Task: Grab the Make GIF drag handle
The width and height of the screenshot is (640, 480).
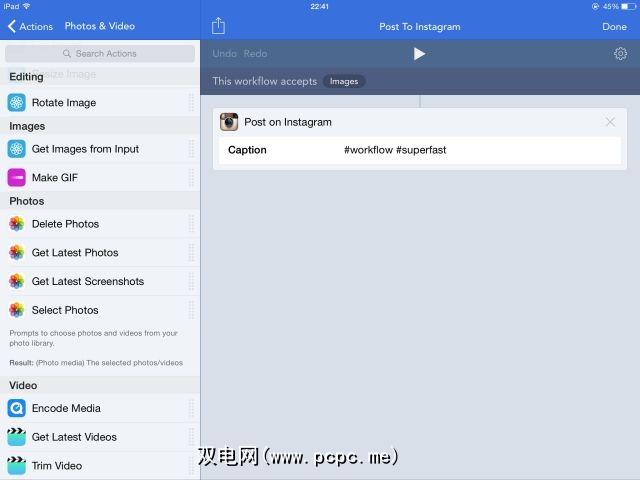Action: (x=191, y=178)
